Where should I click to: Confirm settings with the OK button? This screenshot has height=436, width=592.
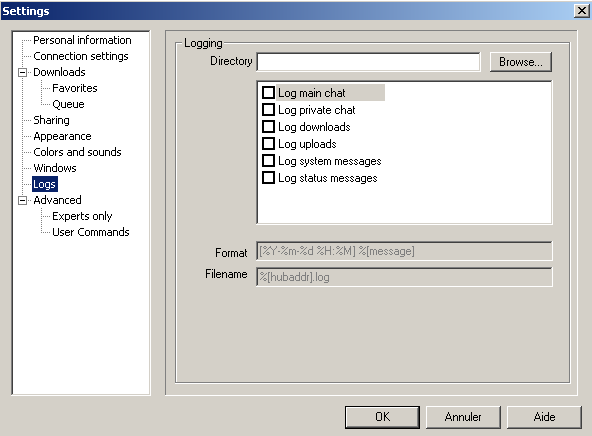coord(382,417)
